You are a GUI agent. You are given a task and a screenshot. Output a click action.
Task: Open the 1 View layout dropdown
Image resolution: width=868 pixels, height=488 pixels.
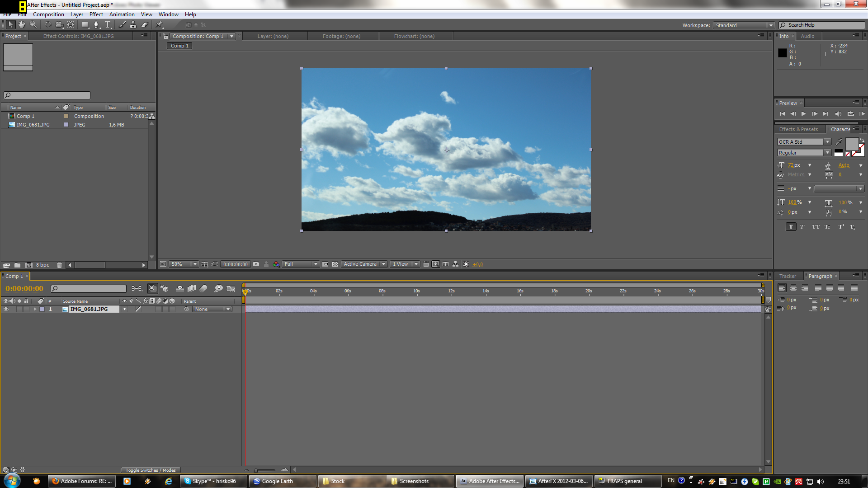tap(405, 264)
